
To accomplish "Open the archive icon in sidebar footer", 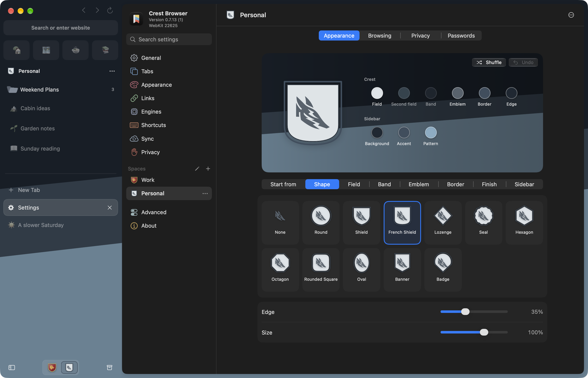I will [x=109, y=367].
